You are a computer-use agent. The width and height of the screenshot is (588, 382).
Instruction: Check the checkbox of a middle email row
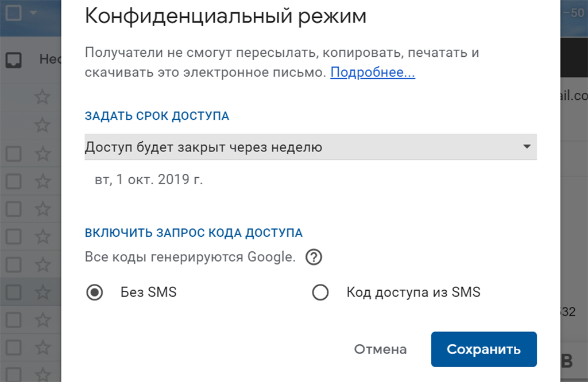click(x=14, y=236)
